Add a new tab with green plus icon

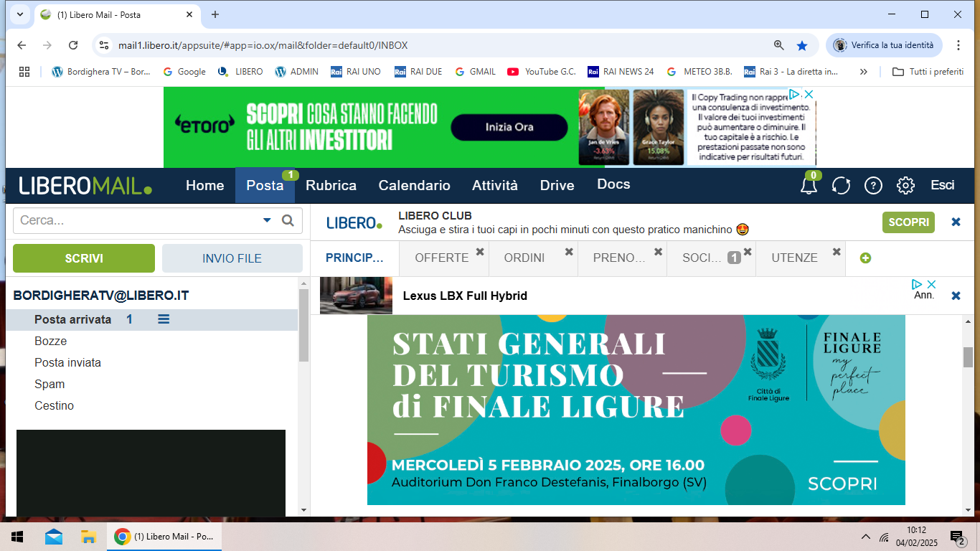tap(865, 258)
